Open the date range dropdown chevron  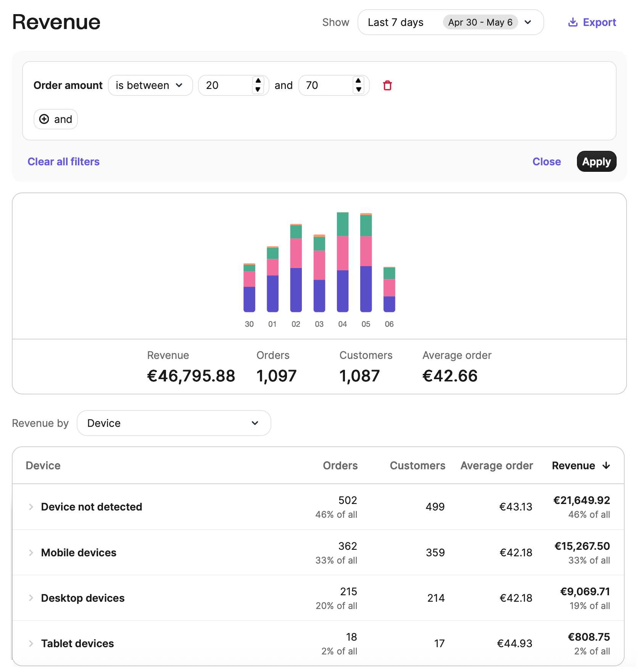[528, 22]
